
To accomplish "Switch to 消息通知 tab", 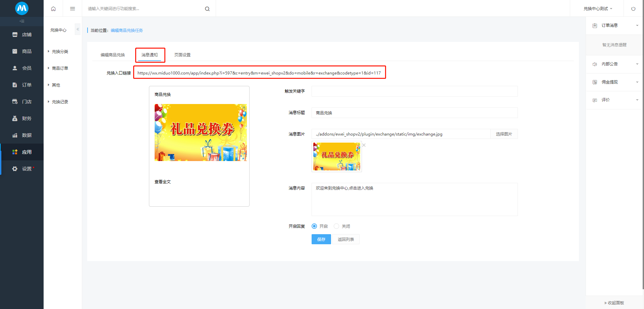I will click(150, 55).
